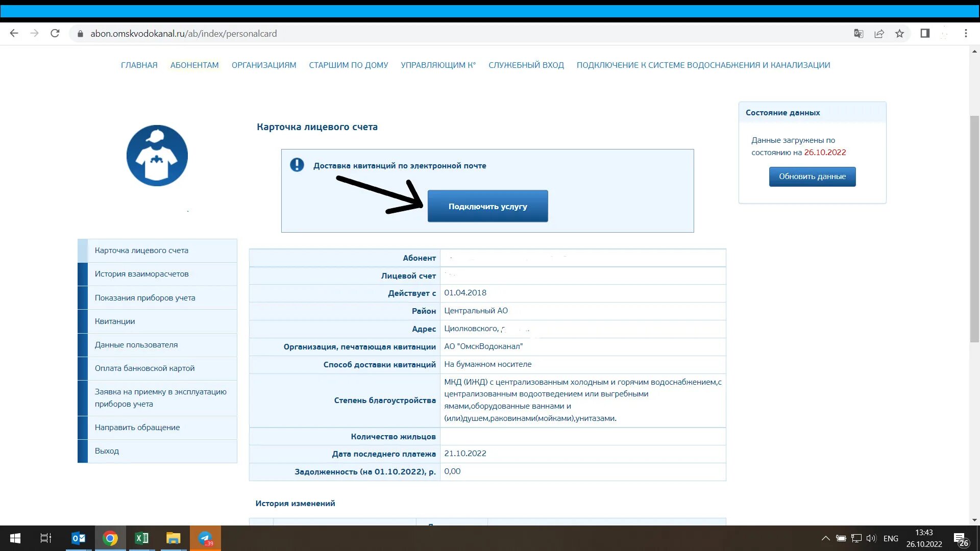This screenshot has width=980, height=551.
Task: Select Квитанции in left sidebar
Action: pos(115,321)
